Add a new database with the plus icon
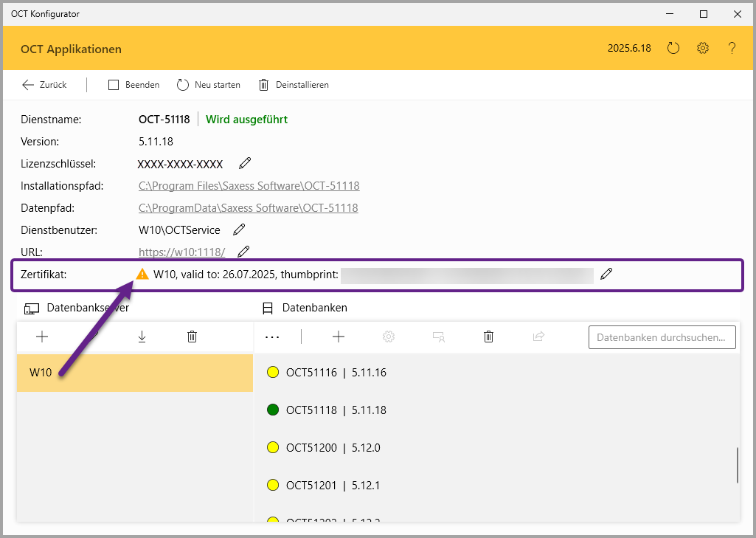This screenshot has width=756, height=538. pos(339,337)
